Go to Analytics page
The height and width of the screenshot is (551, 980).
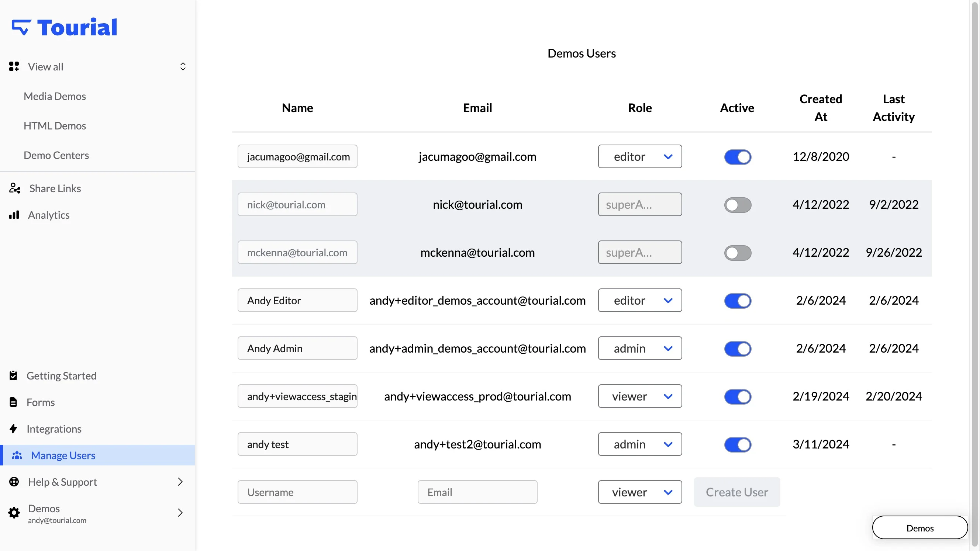(x=49, y=215)
